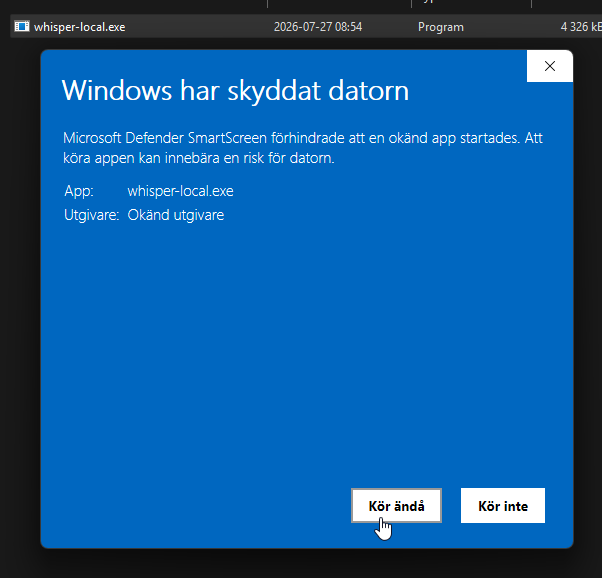Click 'Okänd utgivare' publisher text

176,215
